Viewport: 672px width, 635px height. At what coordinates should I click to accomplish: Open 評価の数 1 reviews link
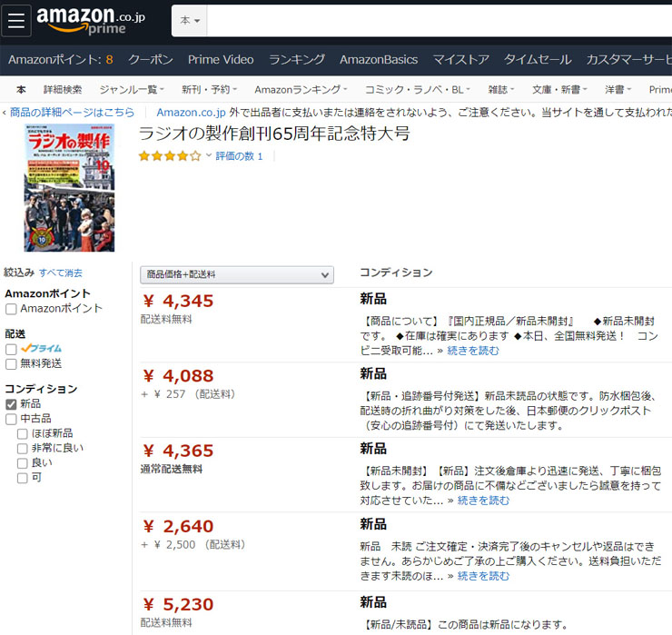239,156
